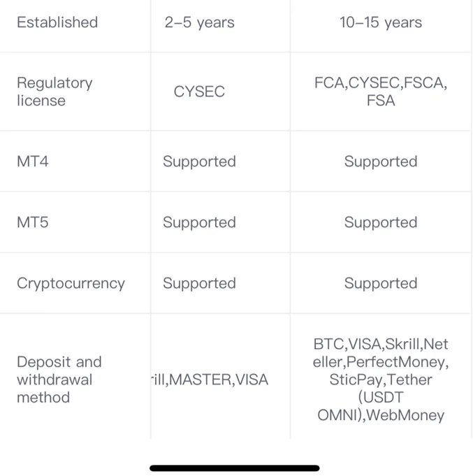Tap the WebMoney text in last cell
473x476 pixels.
pyautogui.click(x=405, y=415)
